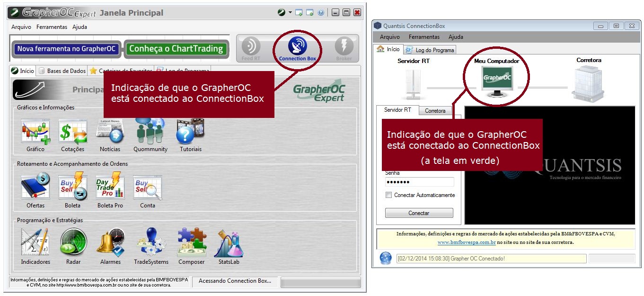Select the Servidor RT tab above the login form
Viewport: 644px width, 296px height.
pyautogui.click(x=397, y=110)
